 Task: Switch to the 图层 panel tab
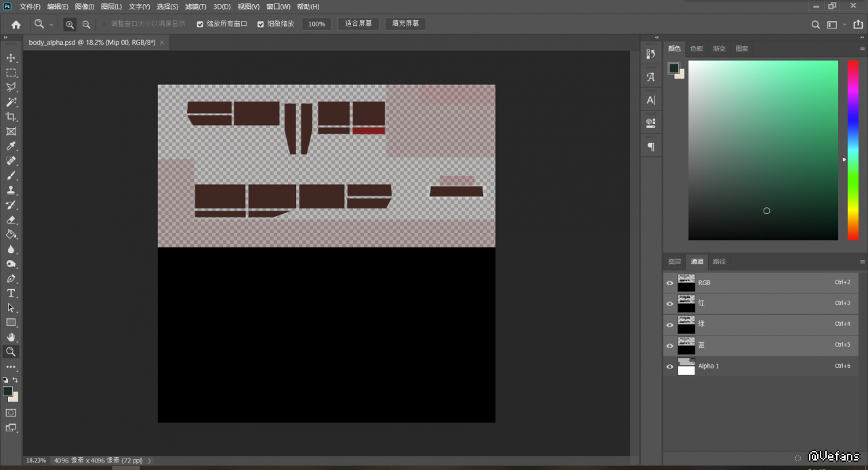674,261
